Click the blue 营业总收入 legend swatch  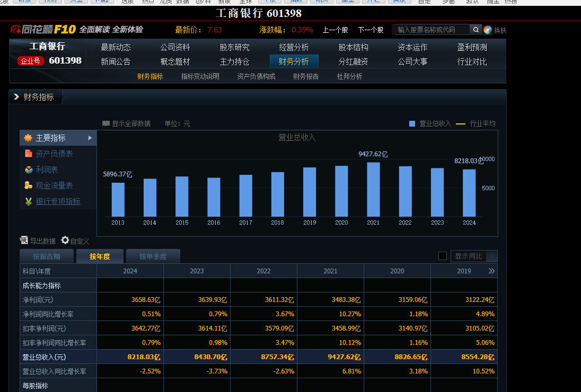[412, 123]
